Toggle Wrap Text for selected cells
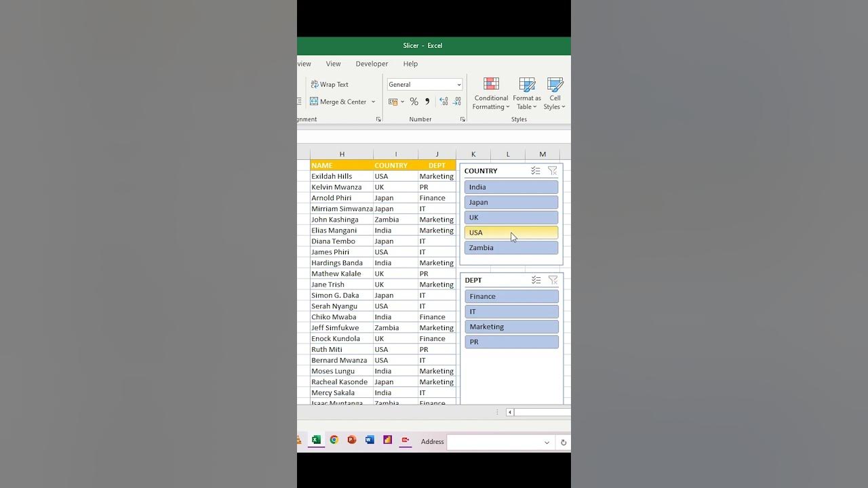Viewport: 868px width, 488px height. pyautogui.click(x=330, y=85)
